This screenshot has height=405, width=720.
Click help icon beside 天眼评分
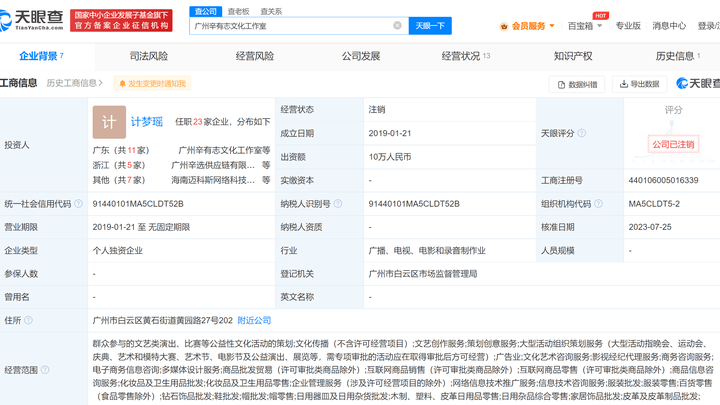coord(581,133)
